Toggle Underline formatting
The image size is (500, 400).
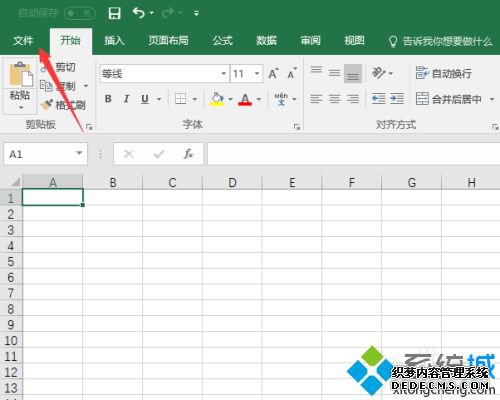(x=145, y=99)
